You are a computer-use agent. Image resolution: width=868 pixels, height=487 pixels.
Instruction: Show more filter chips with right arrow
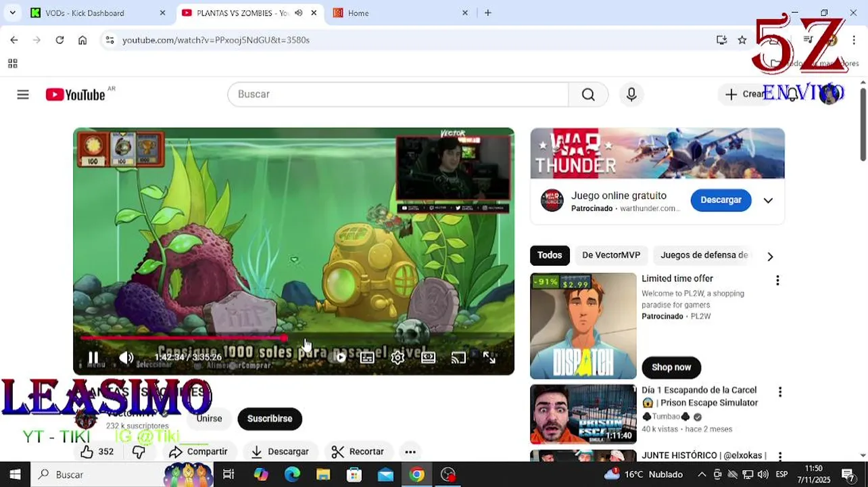(x=770, y=256)
